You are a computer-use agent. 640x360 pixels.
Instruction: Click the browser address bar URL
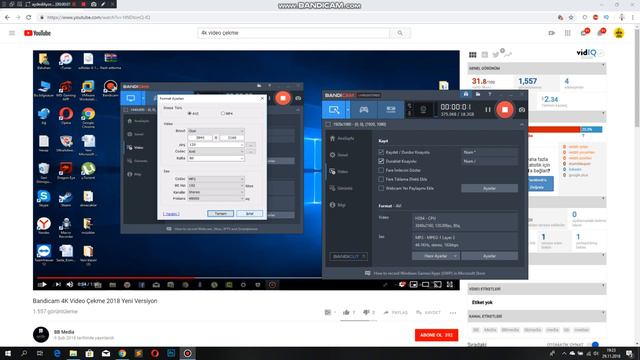pyautogui.click(x=98, y=18)
